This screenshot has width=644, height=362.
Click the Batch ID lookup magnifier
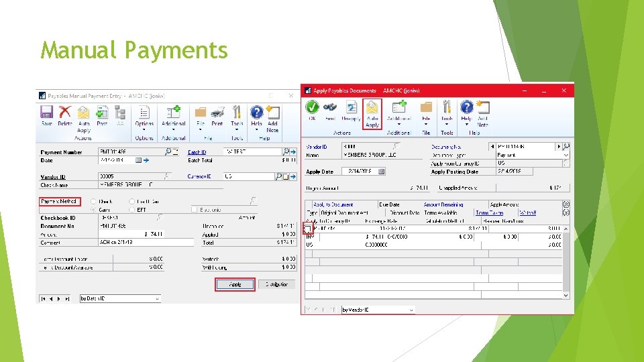coord(286,152)
